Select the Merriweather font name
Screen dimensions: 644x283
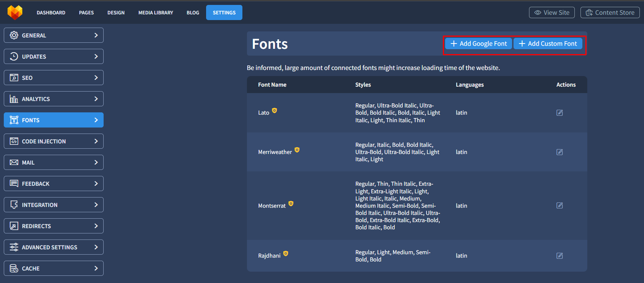(x=275, y=152)
